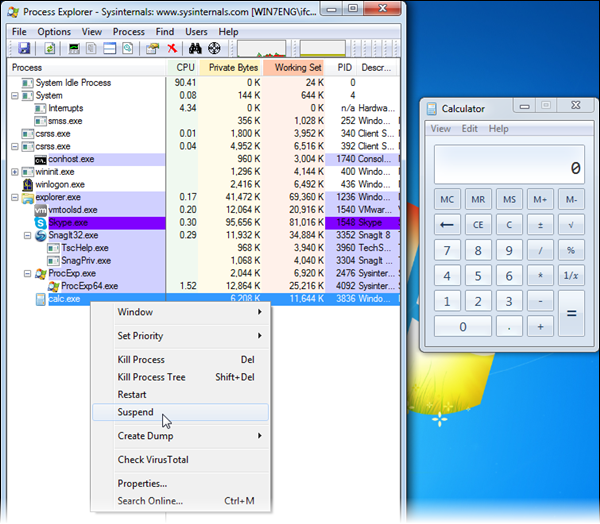
Task: Click the winlogon.exe process icon
Action: click(x=28, y=185)
